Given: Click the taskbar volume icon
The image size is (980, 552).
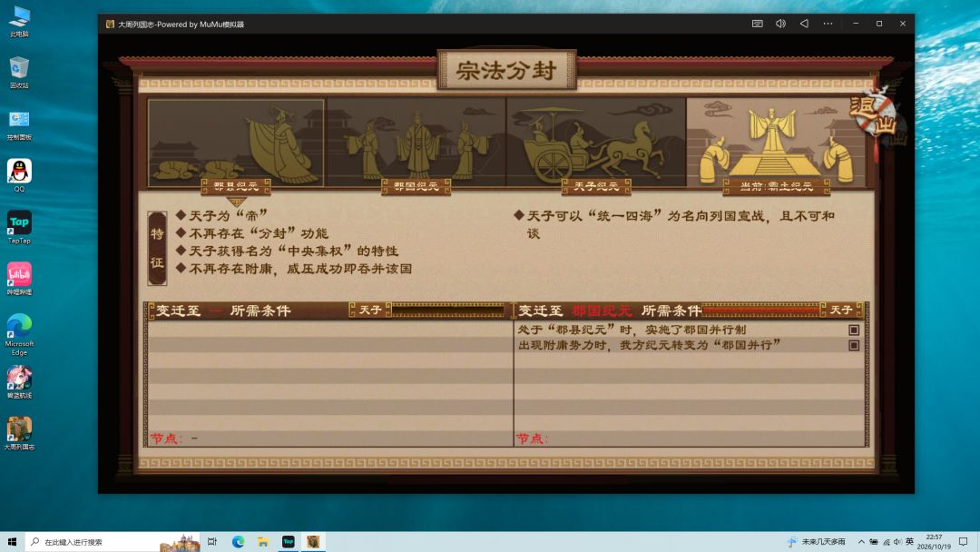Looking at the screenshot, I should coord(898,542).
